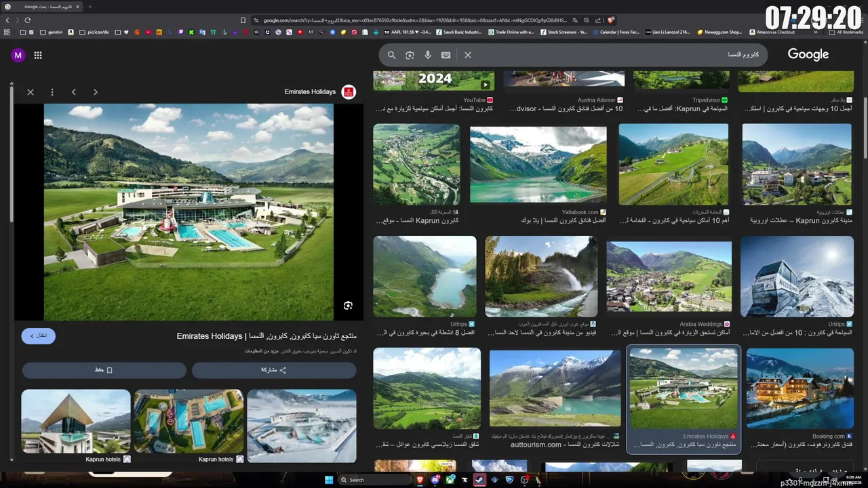The width and height of the screenshot is (868, 488).
Task: Open Google Lens image search icon
Action: (410, 55)
